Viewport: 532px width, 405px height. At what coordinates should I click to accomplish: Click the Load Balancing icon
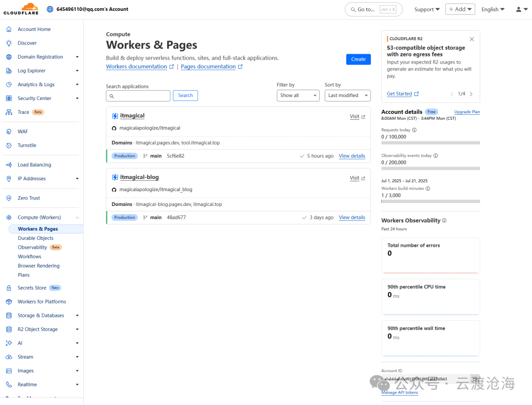9,164
